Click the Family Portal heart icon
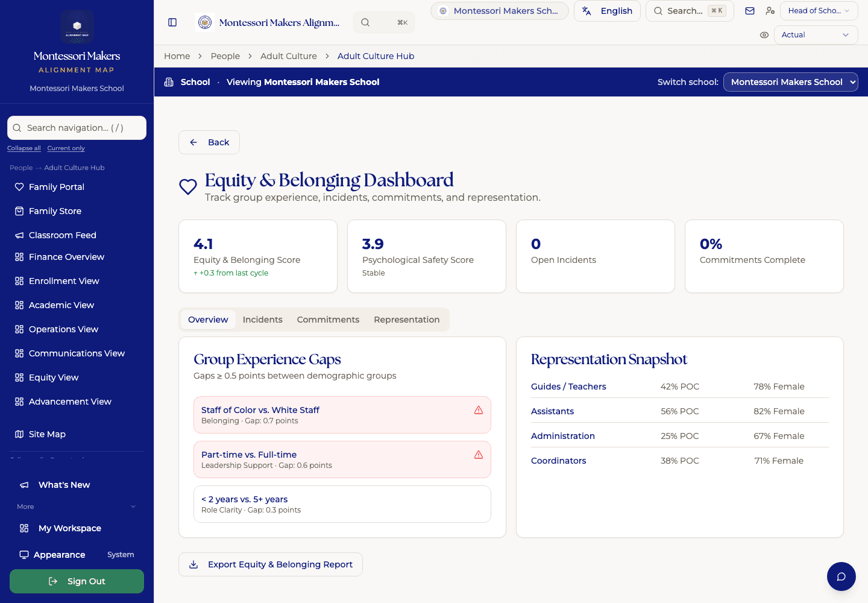This screenshot has height=603, width=868. (x=19, y=187)
